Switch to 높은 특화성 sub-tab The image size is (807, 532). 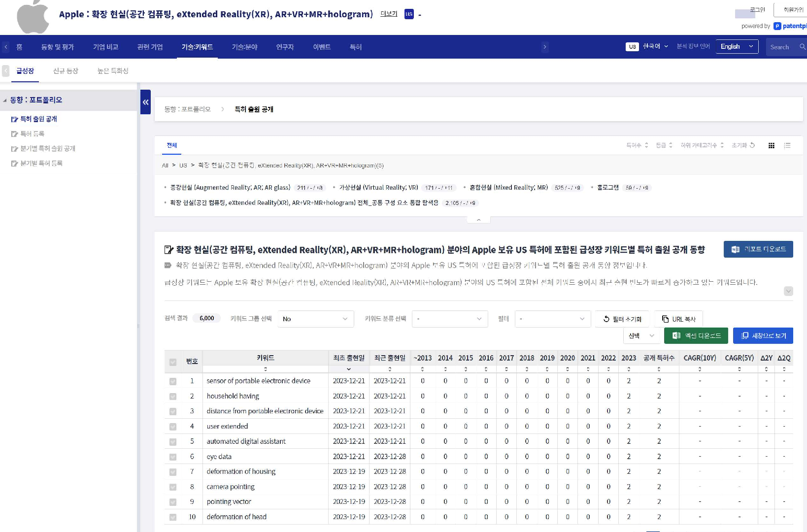pyautogui.click(x=113, y=71)
